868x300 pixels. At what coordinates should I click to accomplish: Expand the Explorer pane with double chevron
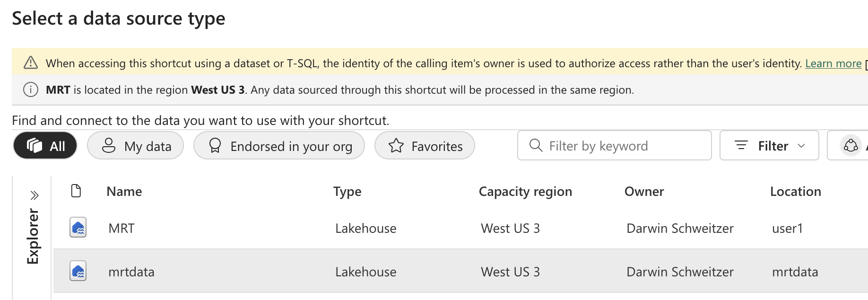pos(34,195)
